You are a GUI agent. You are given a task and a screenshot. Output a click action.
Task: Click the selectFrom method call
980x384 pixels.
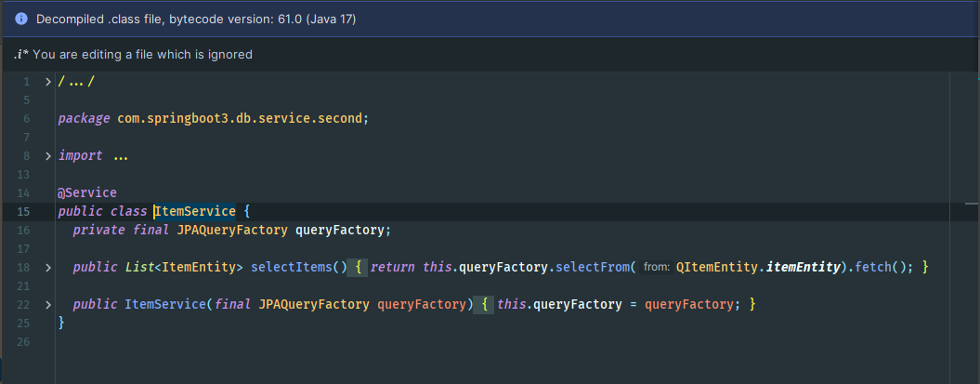tap(591, 267)
